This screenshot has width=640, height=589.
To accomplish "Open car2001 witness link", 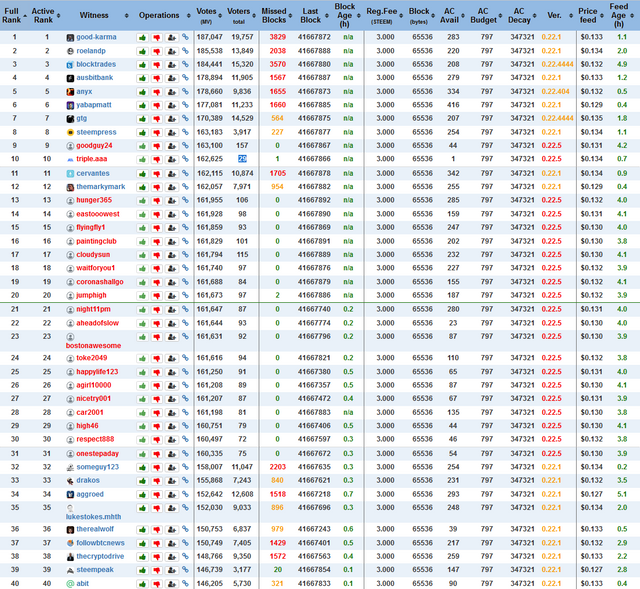I will [x=90, y=413].
